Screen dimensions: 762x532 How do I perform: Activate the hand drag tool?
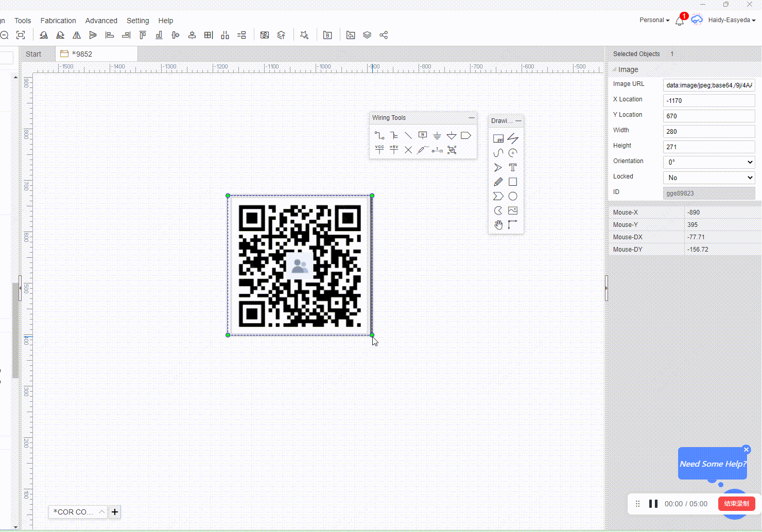pyautogui.click(x=498, y=225)
